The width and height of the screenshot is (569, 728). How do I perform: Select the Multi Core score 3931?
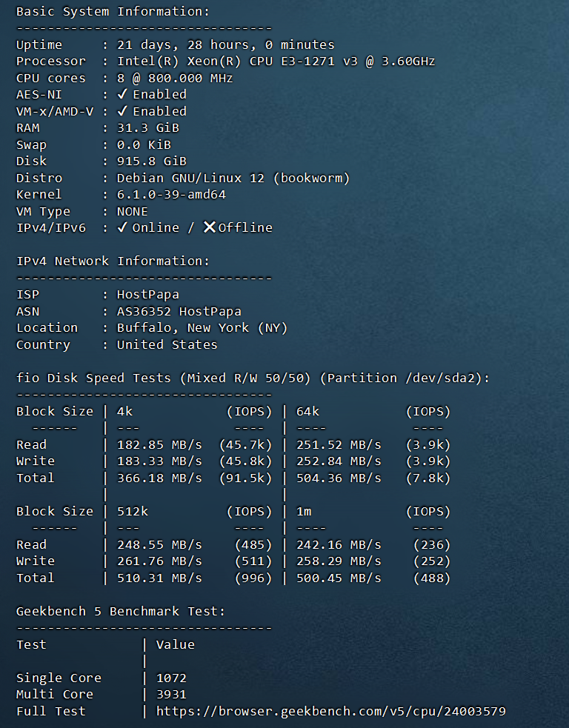171,694
